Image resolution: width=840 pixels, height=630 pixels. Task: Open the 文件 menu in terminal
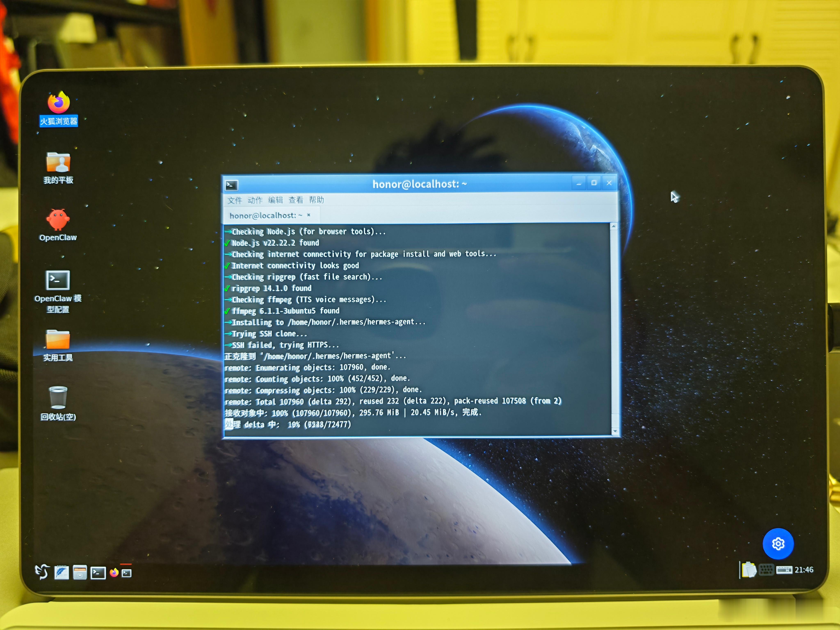click(x=235, y=200)
